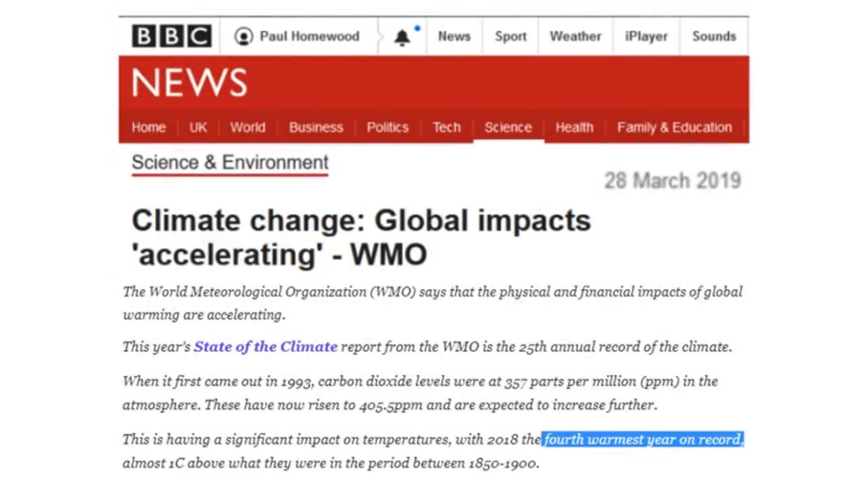Click the opening paragraph about the WMO
This screenshot has width=868, height=490.
point(433,303)
